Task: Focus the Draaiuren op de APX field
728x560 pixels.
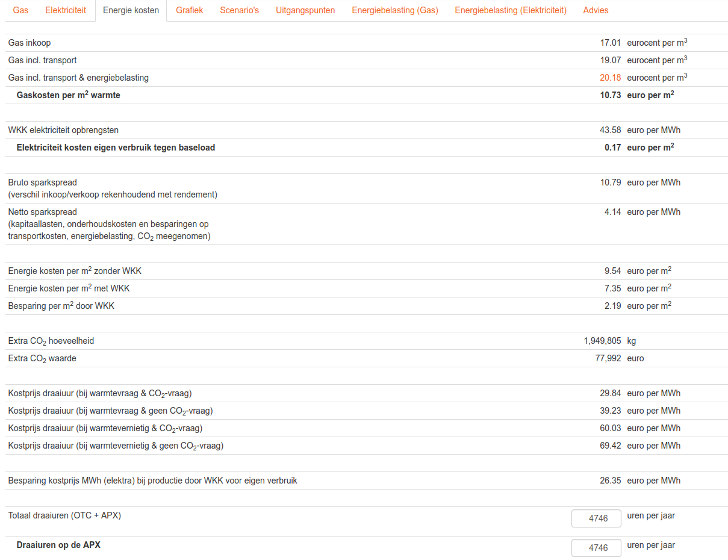Action: (596, 548)
